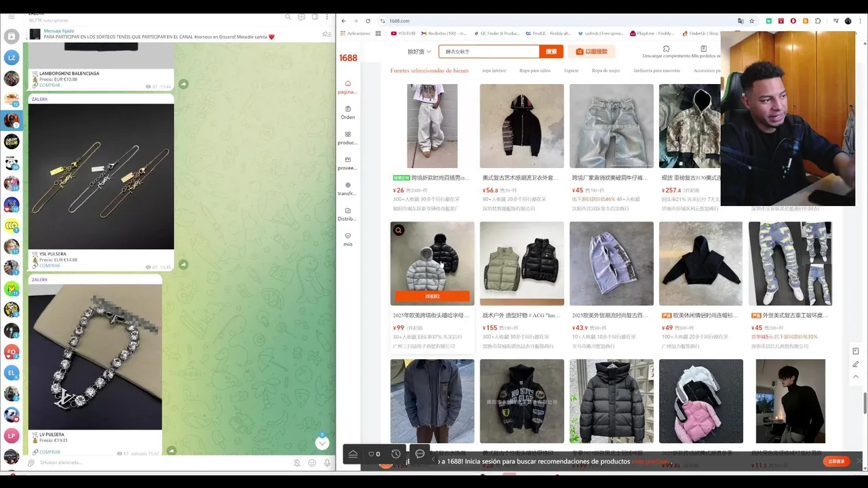Open the products sidebar item
The image size is (868, 488).
pyautogui.click(x=348, y=138)
